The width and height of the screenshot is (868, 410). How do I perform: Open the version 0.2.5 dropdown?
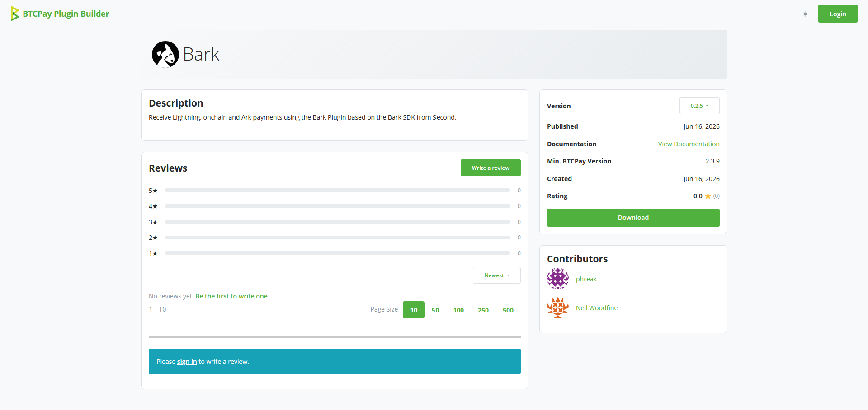coord(699,106)
